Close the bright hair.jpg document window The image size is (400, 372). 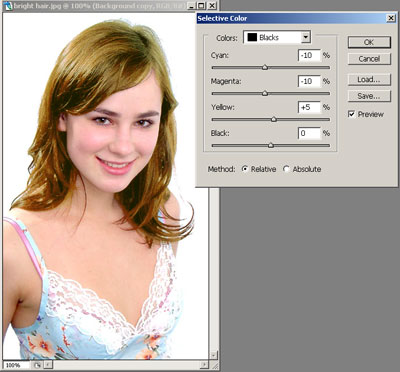click(x=212, y=6)
